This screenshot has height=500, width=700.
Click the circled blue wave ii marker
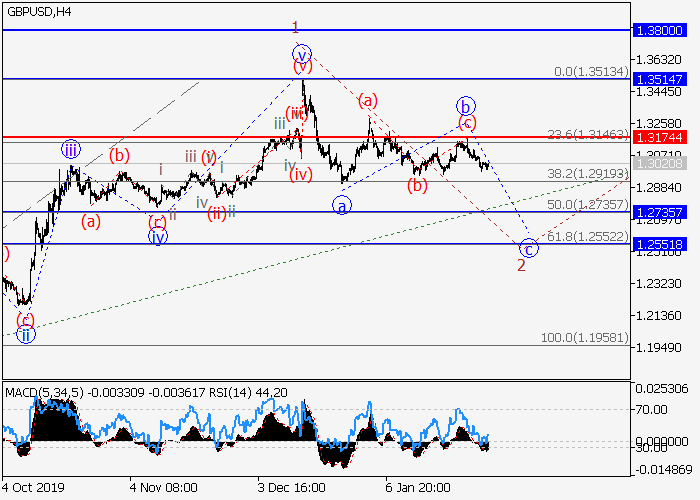[26, 335]
